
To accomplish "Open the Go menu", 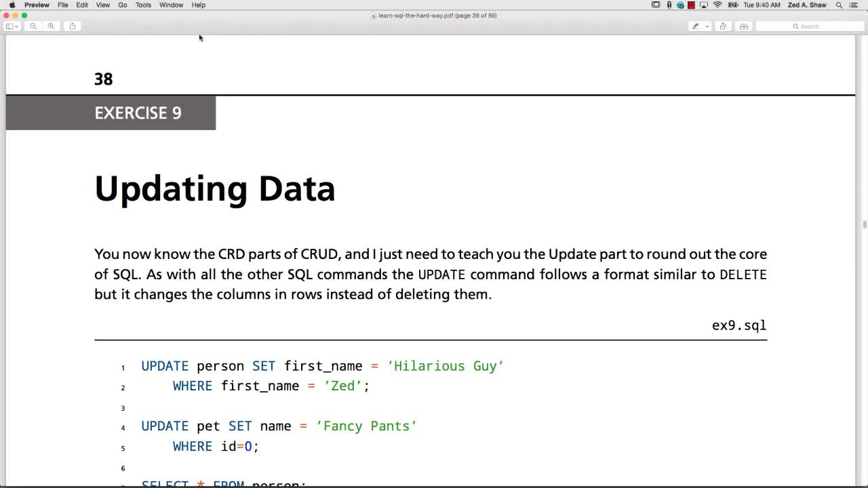I will tap(123, 5).
